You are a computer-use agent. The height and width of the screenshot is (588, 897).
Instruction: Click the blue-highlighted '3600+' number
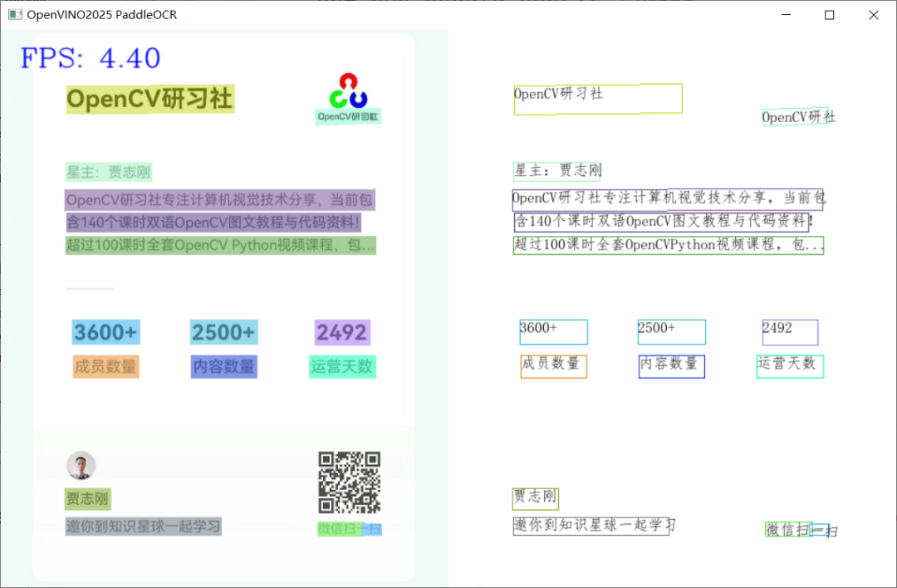pos(105,331)
